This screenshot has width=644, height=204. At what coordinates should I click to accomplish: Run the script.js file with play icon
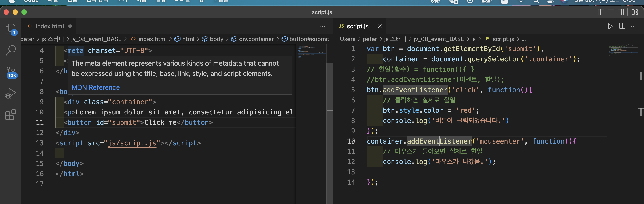[610, 26]
